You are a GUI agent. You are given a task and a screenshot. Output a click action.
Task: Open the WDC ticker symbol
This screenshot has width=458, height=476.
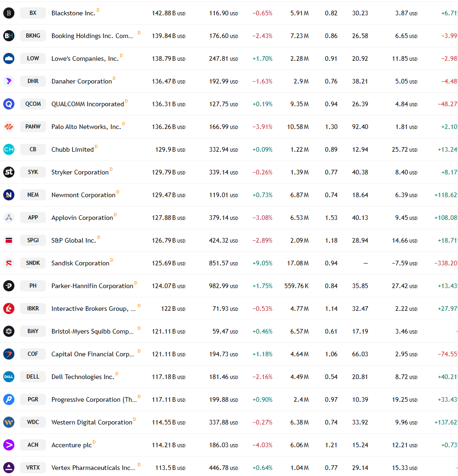[33, 422]
